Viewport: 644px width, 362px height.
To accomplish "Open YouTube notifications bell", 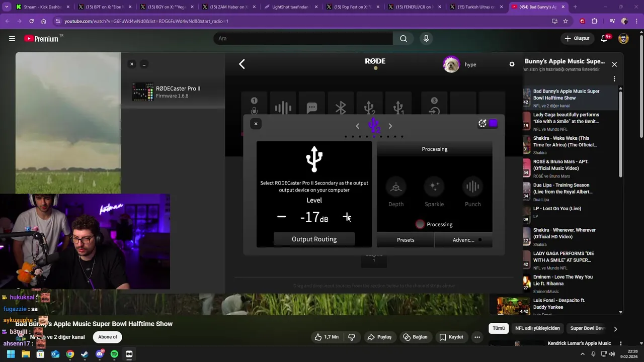I will coord(605,39).
